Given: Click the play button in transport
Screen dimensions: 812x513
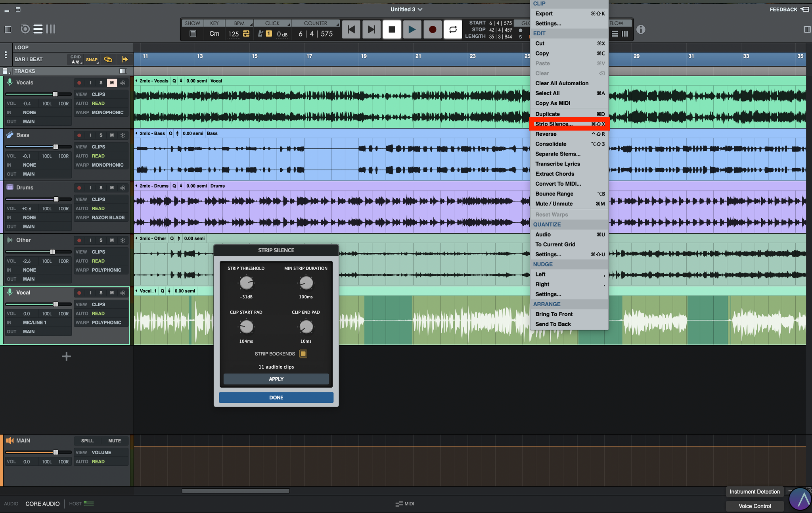Looking at the screenshot, I should click(412, 29).
